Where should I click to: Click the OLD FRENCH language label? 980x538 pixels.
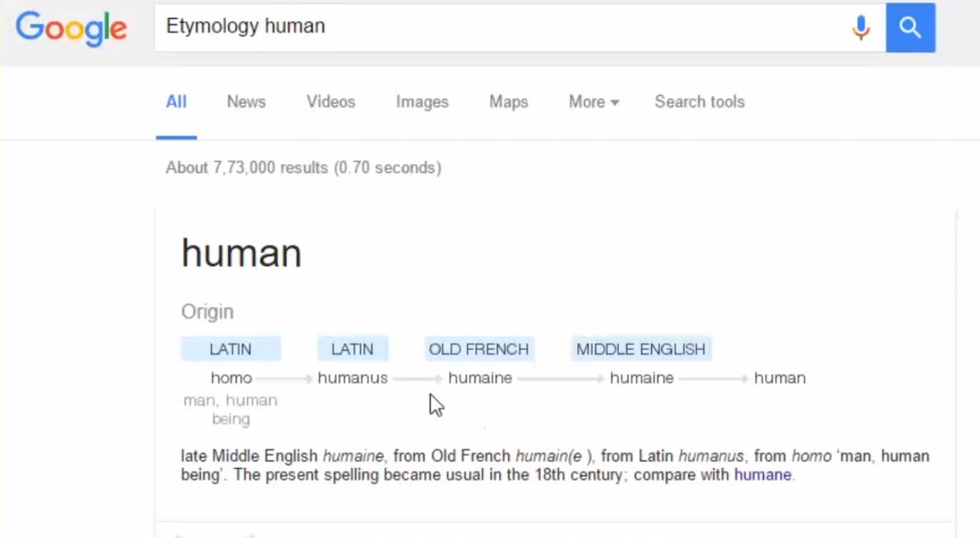click(479, 349)
